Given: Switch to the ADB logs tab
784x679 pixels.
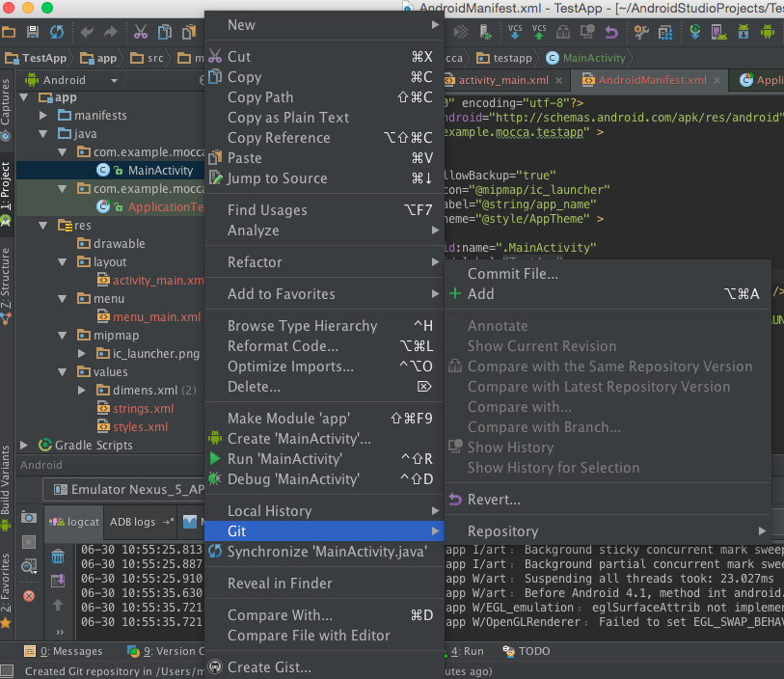Looking at the screenshot, I should pyautogui.click(x=133, y=522).
